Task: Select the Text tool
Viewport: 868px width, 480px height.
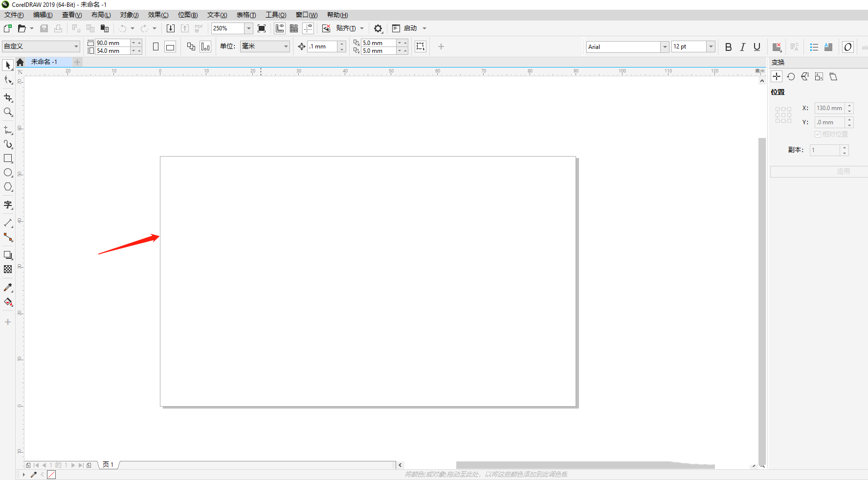Action: (8, 205)
